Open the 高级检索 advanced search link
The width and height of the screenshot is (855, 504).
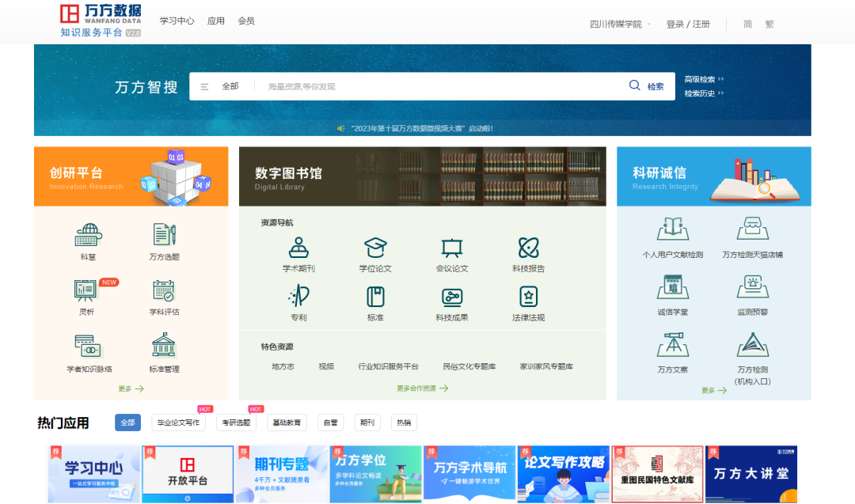pyautogui.click(x=703, y=79)
